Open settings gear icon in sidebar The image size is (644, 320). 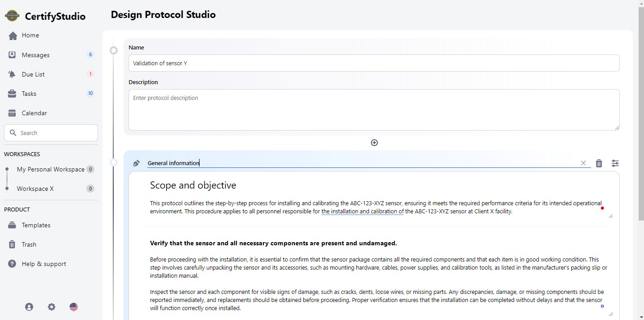[52, 307]
